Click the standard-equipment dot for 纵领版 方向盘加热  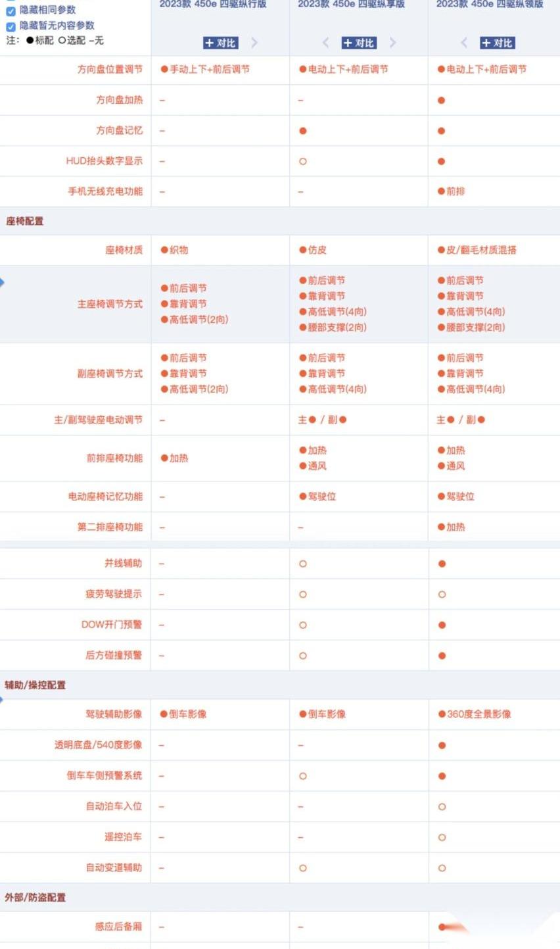click(x=442, y=101)
